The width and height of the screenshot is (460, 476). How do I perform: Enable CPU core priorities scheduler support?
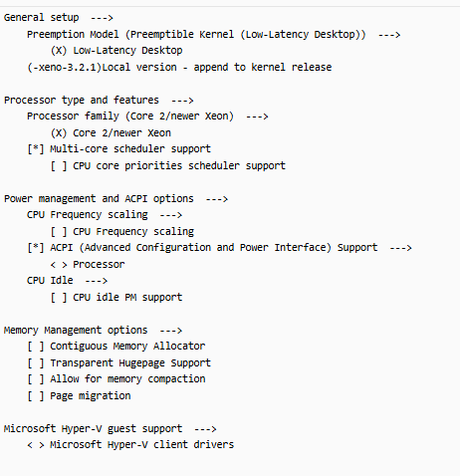pyautogui.click(x=59, y=165)
